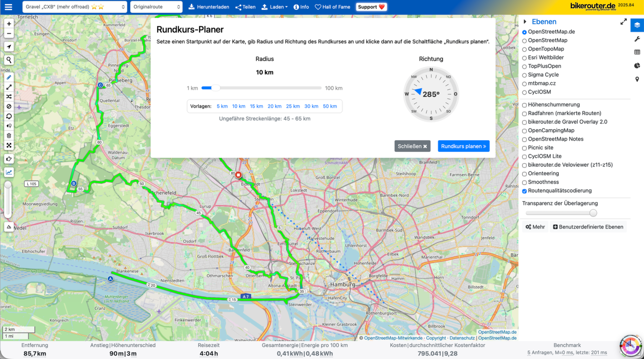The image size is (644, 359).
Task: Click the map search magnifier icon
Action: pyautogui.click(x=9, y=60)
